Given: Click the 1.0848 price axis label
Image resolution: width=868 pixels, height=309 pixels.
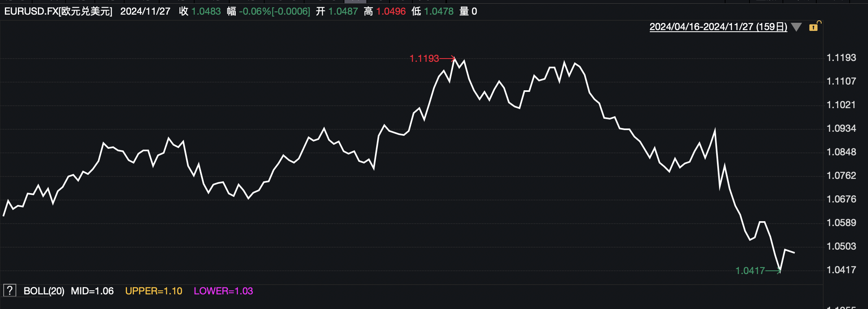Looking at the screenshot, I should tap(841, 152).
